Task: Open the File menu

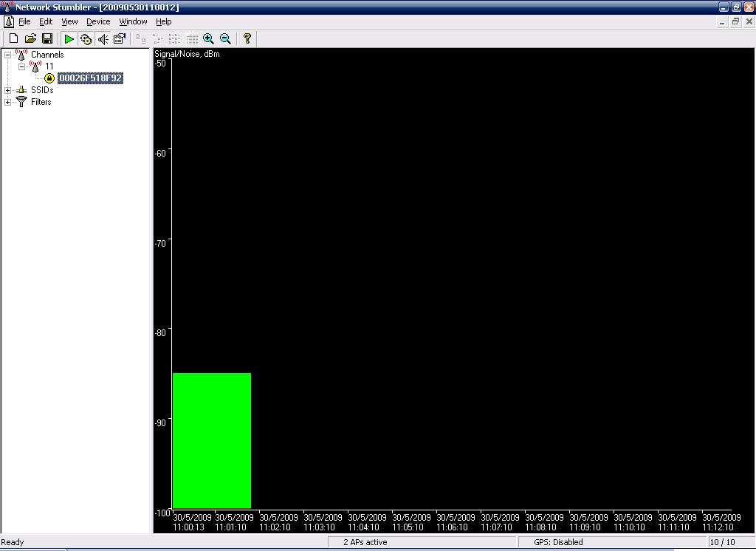Action: [24, 21]
